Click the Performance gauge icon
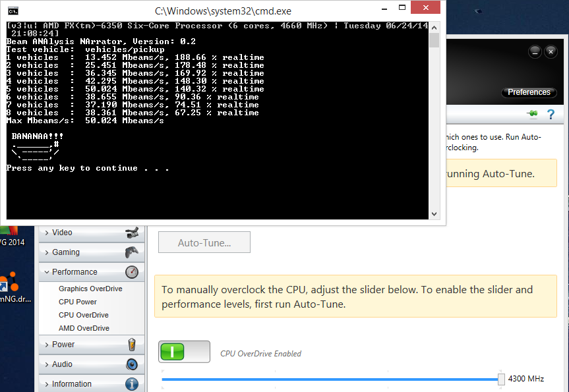The height and width of the screenshot is (392, 569). coord(132,272)
